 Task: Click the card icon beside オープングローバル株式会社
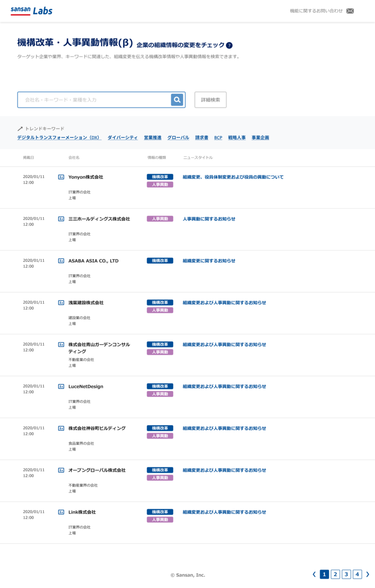tap(61, 470)
